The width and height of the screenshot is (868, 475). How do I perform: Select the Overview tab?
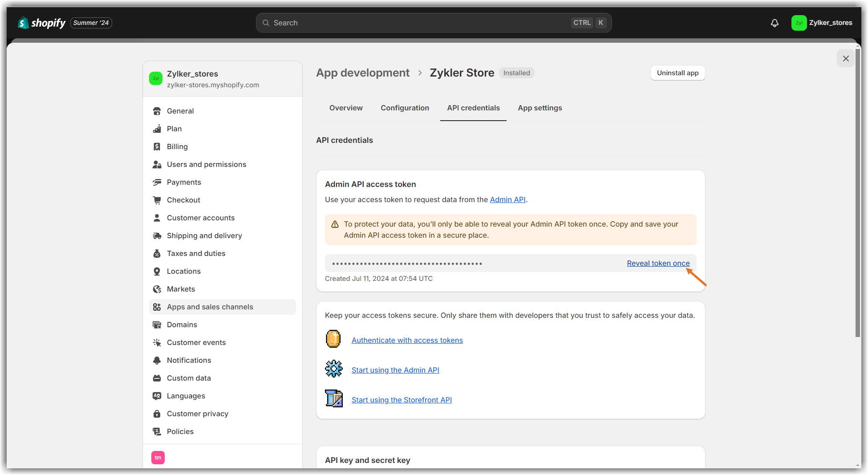coord(346,108)
